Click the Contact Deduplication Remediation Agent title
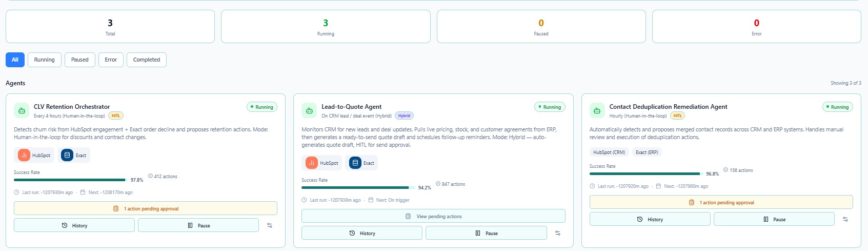The image size is (868, 251). click(x=668, y=107)
